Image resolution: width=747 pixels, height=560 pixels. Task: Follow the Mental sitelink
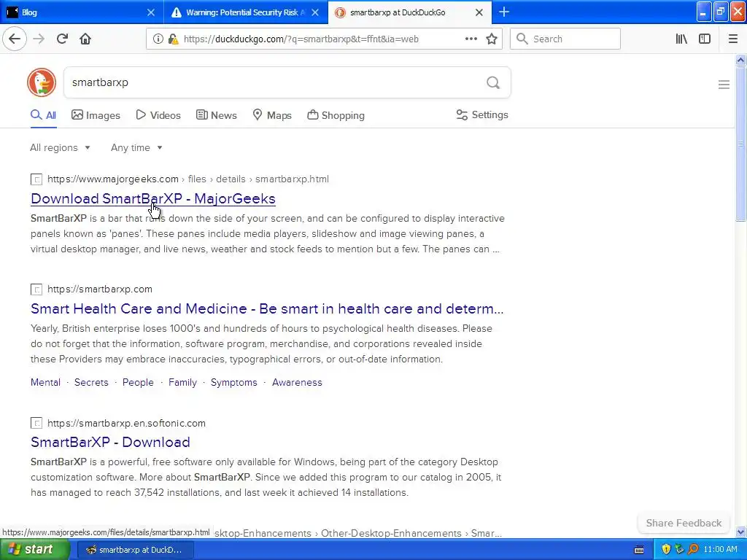coord(45,382)
